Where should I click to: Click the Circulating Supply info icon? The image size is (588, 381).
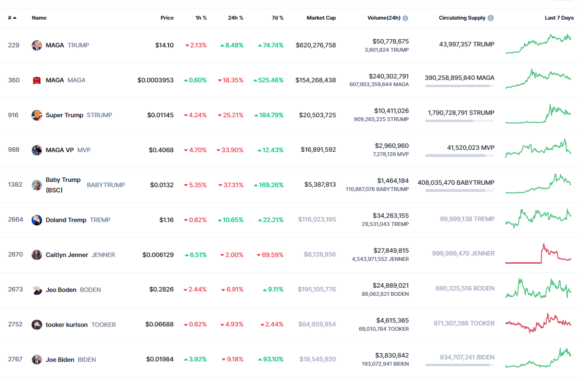pos(491,18)
